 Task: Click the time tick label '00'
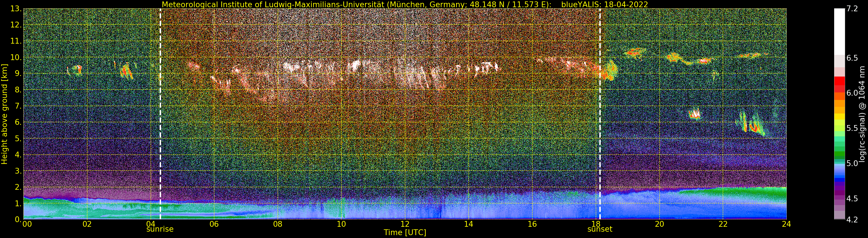click(x=27, y=224)
